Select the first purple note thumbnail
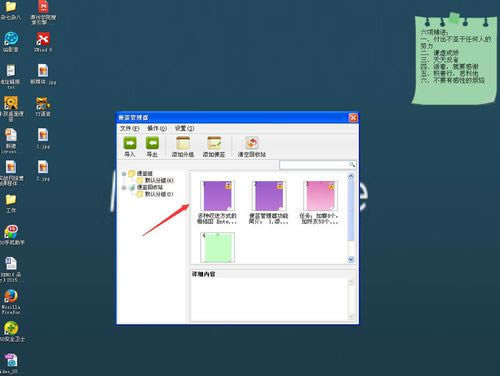 coord(217,196)
